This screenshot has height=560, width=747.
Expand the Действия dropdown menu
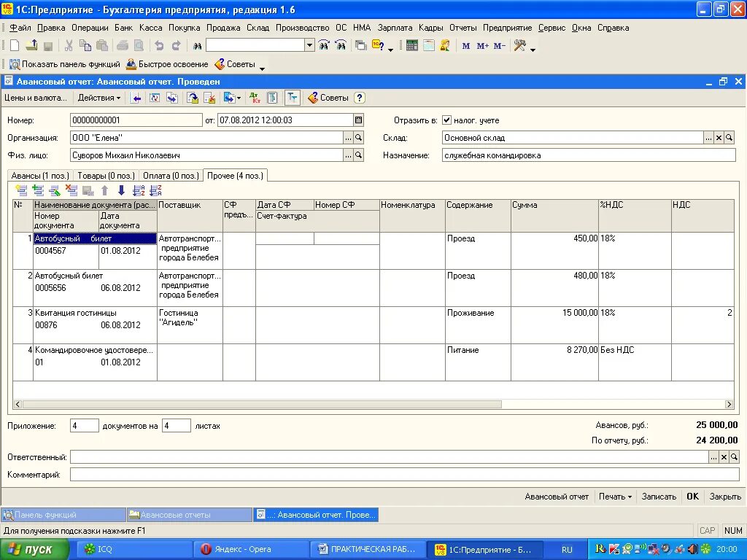(x=99, y=98)
